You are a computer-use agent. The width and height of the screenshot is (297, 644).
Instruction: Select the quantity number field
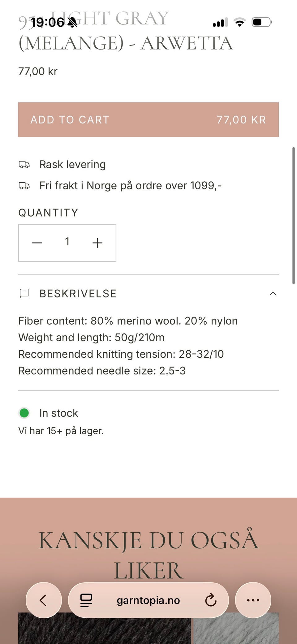(x=67, y=242)
